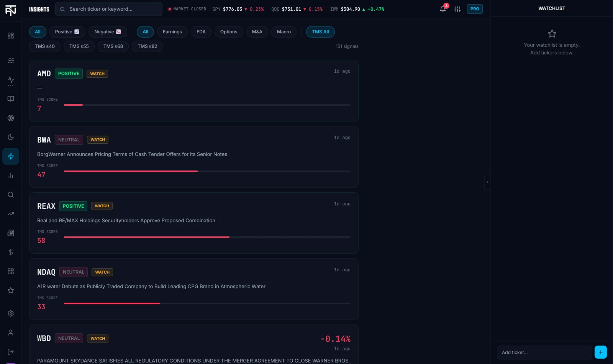
Task: Open the settings gear icon in sidebar
Action: point(11,313)
